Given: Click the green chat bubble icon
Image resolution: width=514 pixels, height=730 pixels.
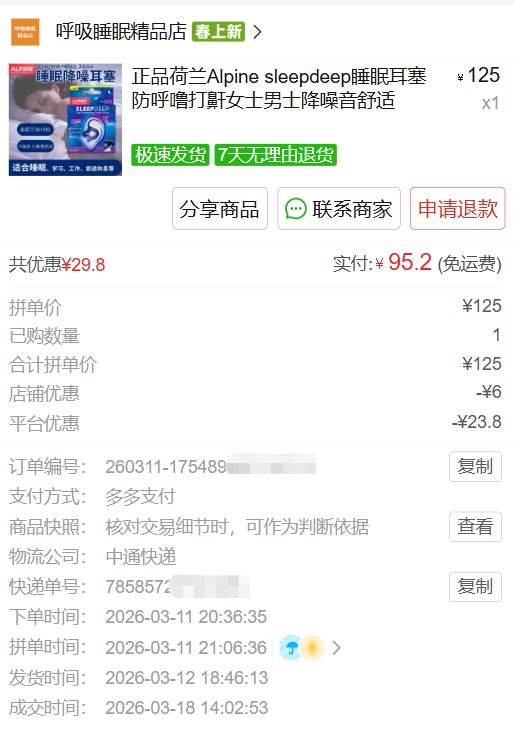Looking at the screenshot, I should [296, 209].
